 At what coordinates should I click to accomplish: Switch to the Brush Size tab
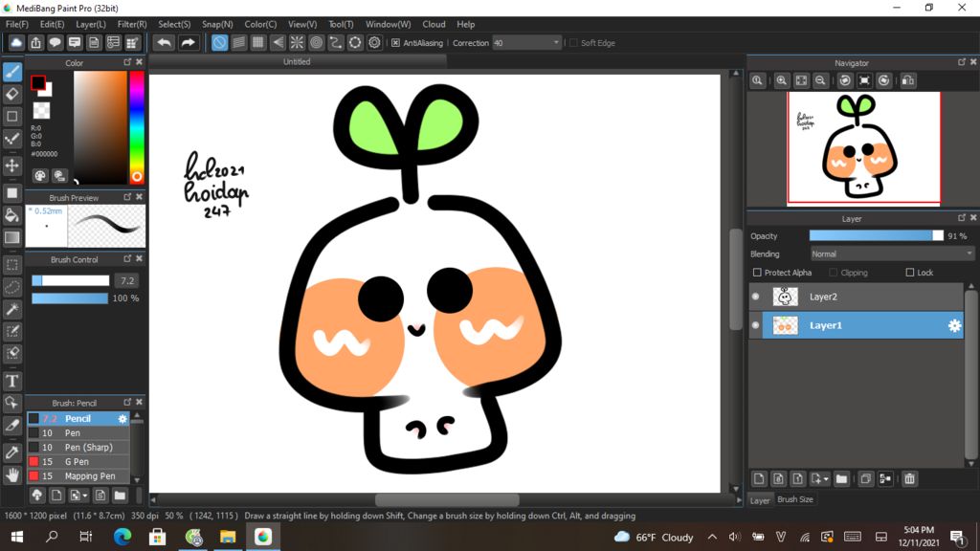[x=795, y=499]
